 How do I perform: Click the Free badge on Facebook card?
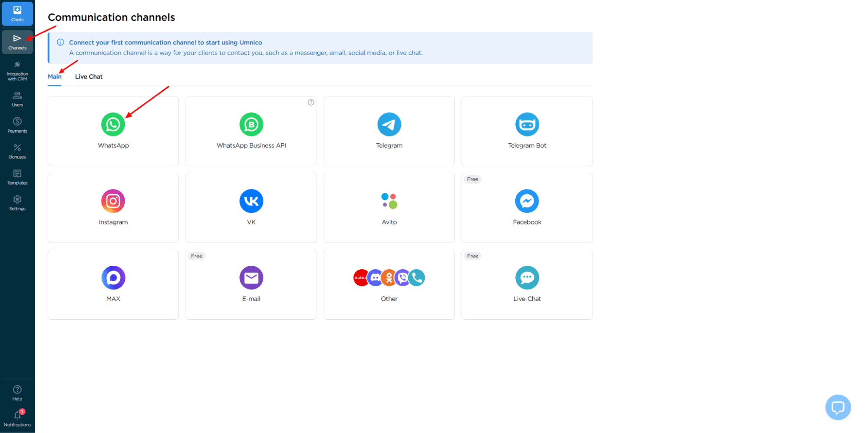(472, 179)
